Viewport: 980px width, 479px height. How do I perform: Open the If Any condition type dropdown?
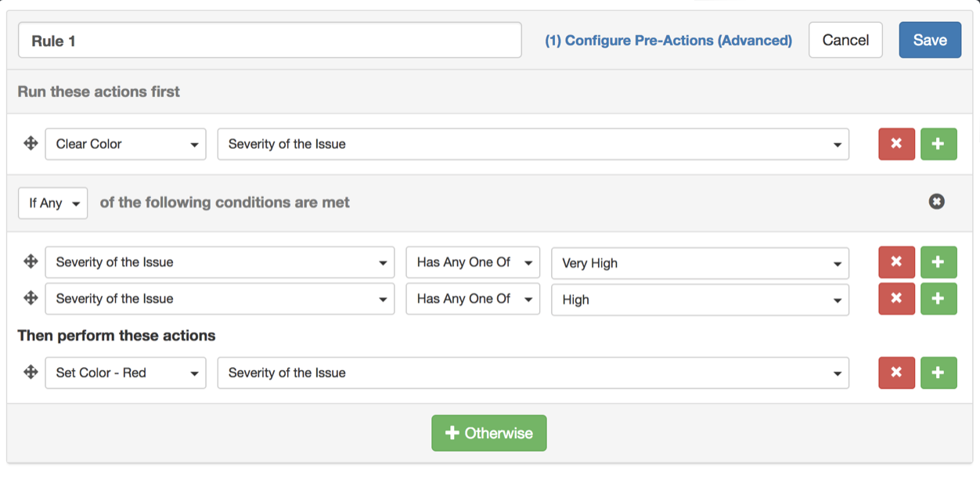tap(53, 203)
